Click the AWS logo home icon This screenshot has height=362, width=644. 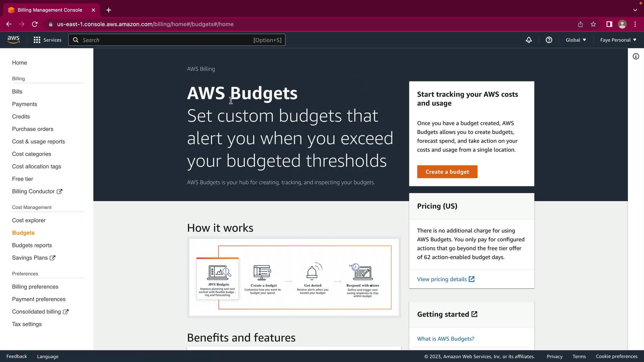tap(13, 40)
